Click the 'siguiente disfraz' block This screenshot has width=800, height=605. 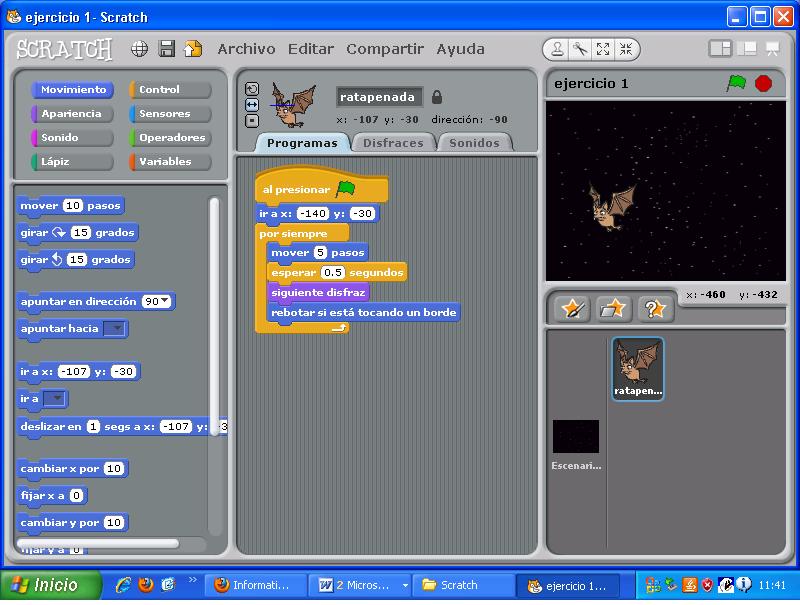click(318, 292)
